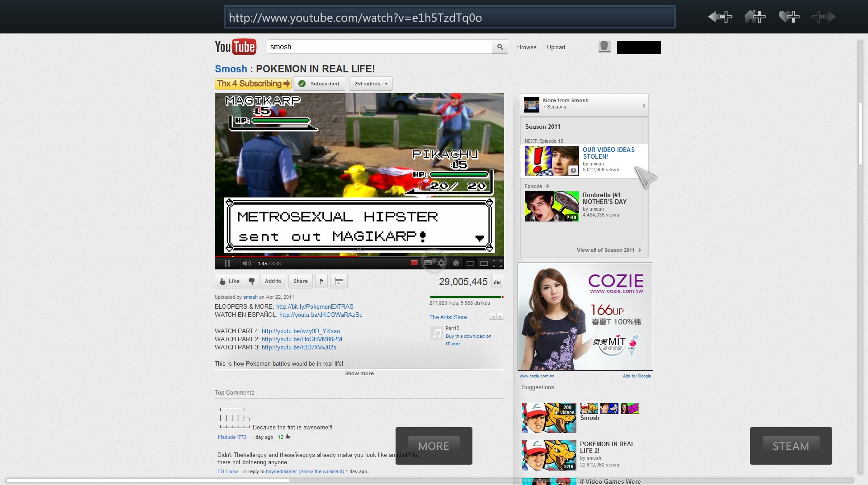Open the interactive transcript icon
Image resolution: width=868 pixels, height=485 pixels.
339,281
